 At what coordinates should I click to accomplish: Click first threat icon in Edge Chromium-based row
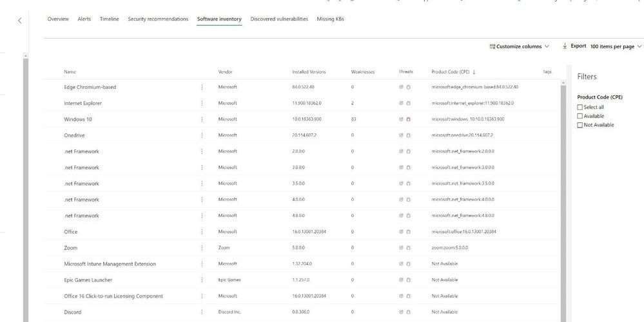(x=401, y=87)
